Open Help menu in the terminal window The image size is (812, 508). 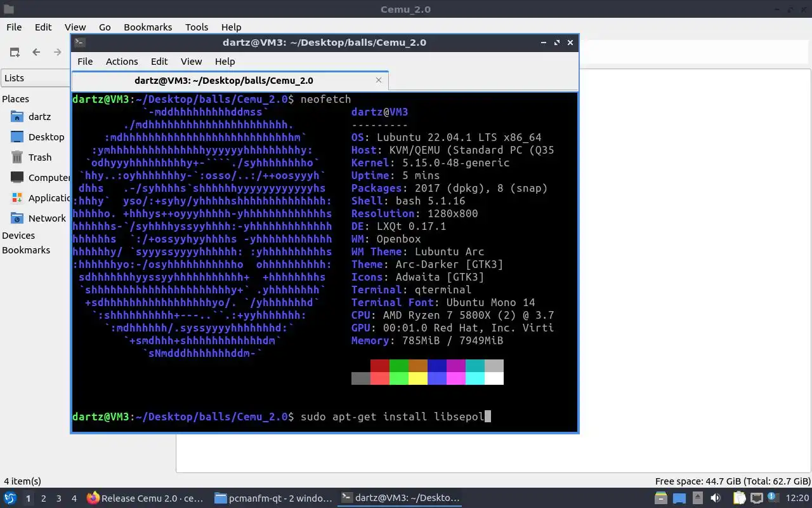coord(225,61)
